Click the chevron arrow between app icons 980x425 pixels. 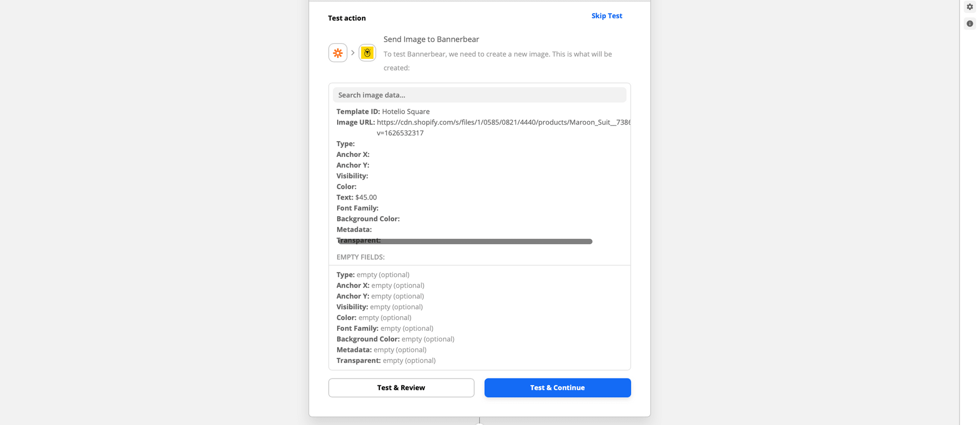pos(353,53)
